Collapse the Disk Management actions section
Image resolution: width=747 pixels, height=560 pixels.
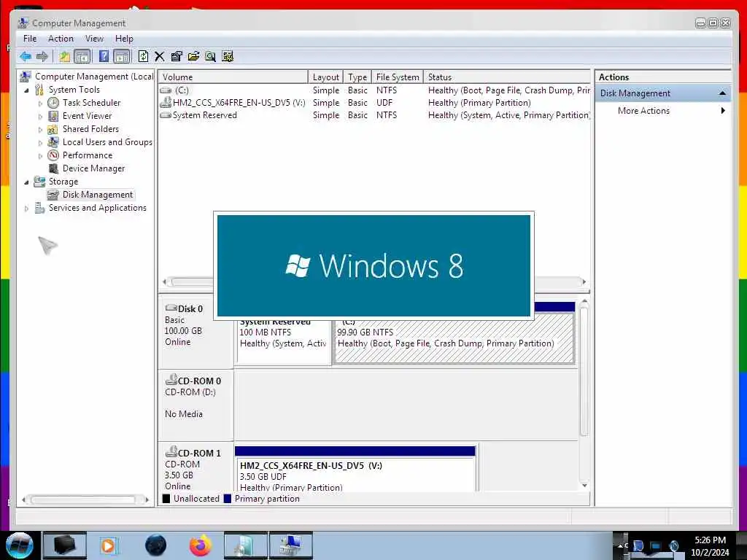pyautogui.click(x=722, y=93)
